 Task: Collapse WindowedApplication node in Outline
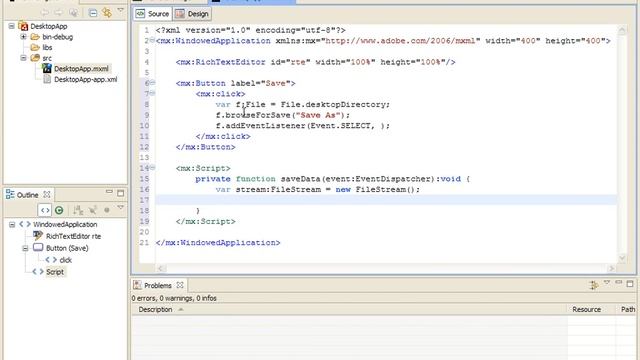(x=12, y=224)
